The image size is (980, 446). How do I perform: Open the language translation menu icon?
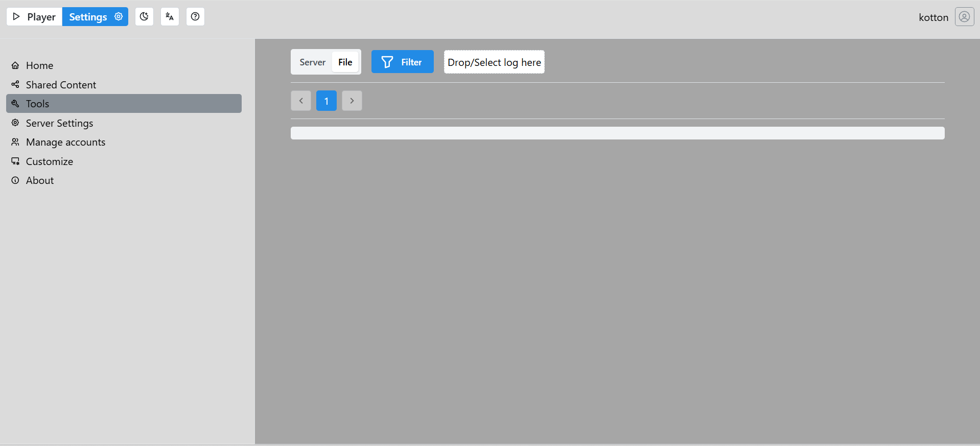[x=170, y=17]
